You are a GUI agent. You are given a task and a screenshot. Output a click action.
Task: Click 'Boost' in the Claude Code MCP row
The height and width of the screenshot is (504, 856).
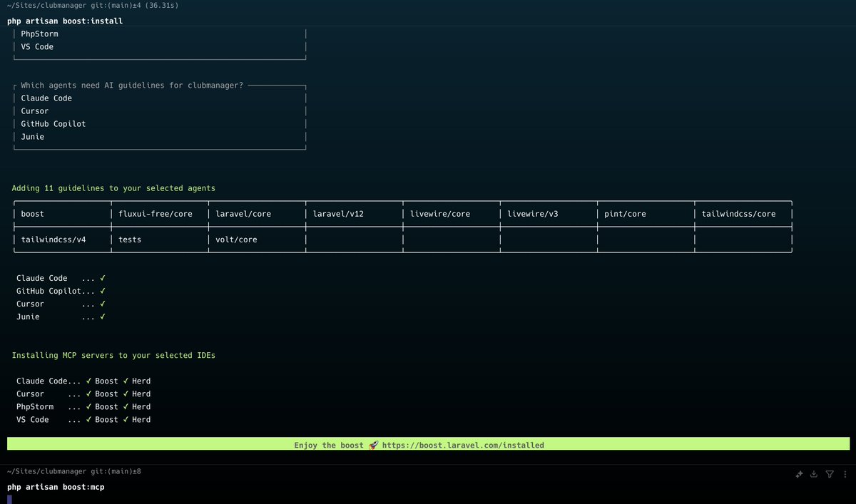click(106, 381)
